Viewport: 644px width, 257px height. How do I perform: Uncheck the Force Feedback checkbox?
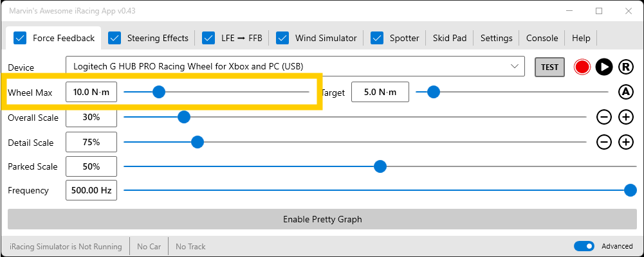pyautogui.click(x=20, y=38)
